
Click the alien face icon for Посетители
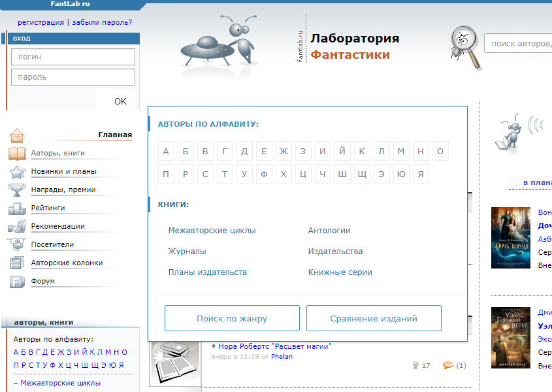tap(17, 245)
